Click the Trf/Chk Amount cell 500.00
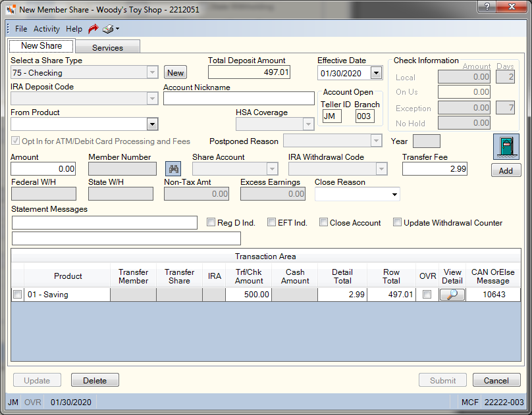Screen dimensions: 532x415 pos(248,295)
